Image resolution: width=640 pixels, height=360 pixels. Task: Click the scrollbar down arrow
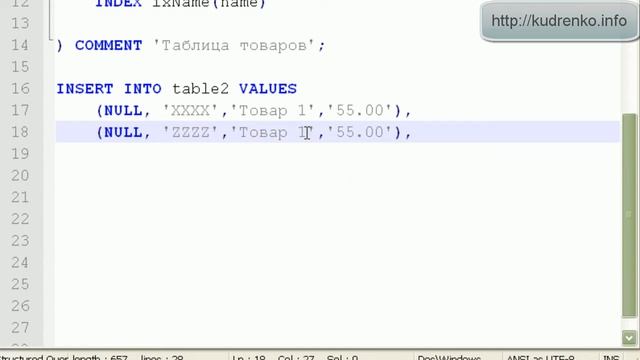[629, 338]
